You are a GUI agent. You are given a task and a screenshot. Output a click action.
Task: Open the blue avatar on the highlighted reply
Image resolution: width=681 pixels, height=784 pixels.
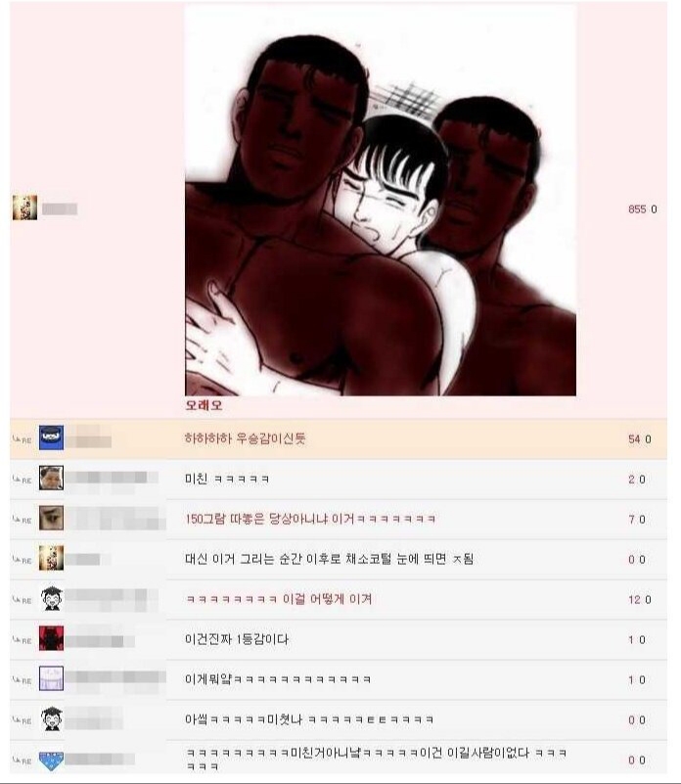pyautogui.click(x=52, y=438)
